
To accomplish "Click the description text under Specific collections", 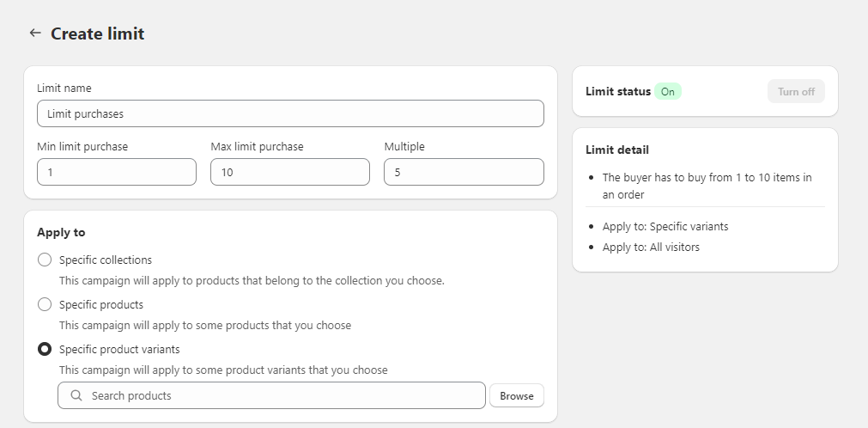I will [x=251, y=280].
